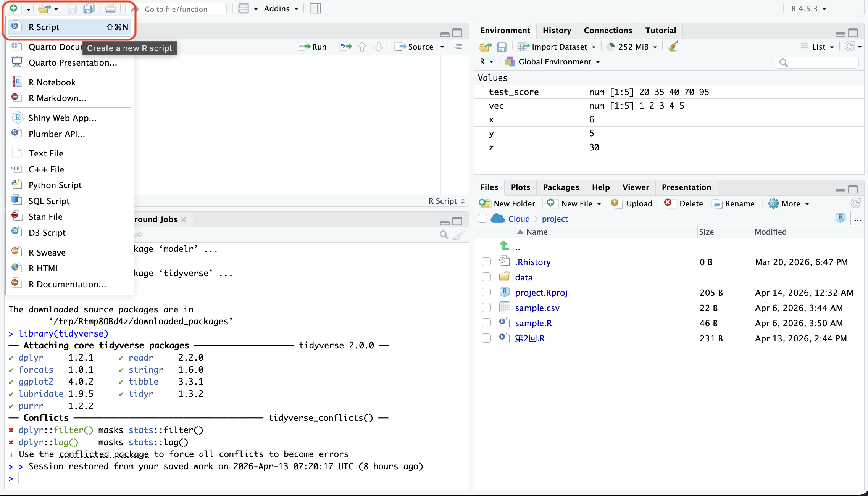
Task: Click the print document icon
Action: (x=111, y=8)
